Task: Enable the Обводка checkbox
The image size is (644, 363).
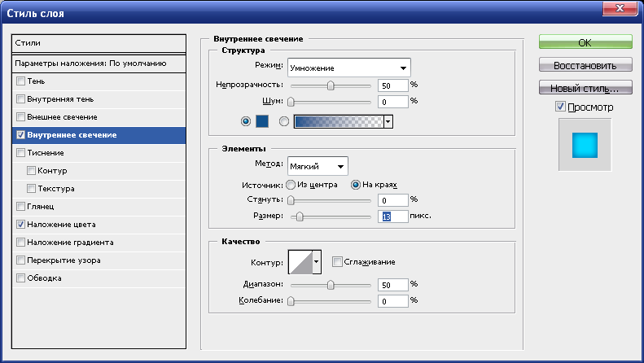Action: 20,278
